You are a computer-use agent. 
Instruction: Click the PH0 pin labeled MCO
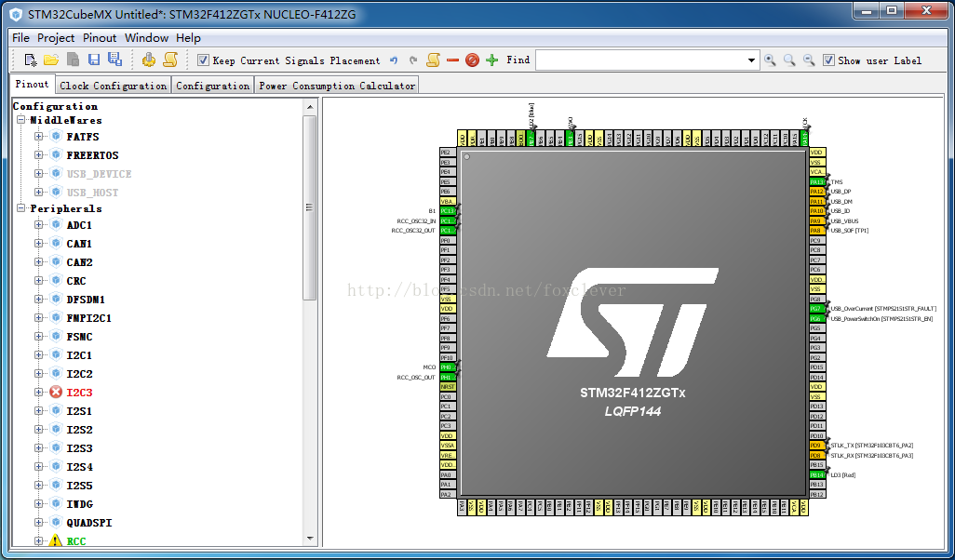click(x=448, y=367)
